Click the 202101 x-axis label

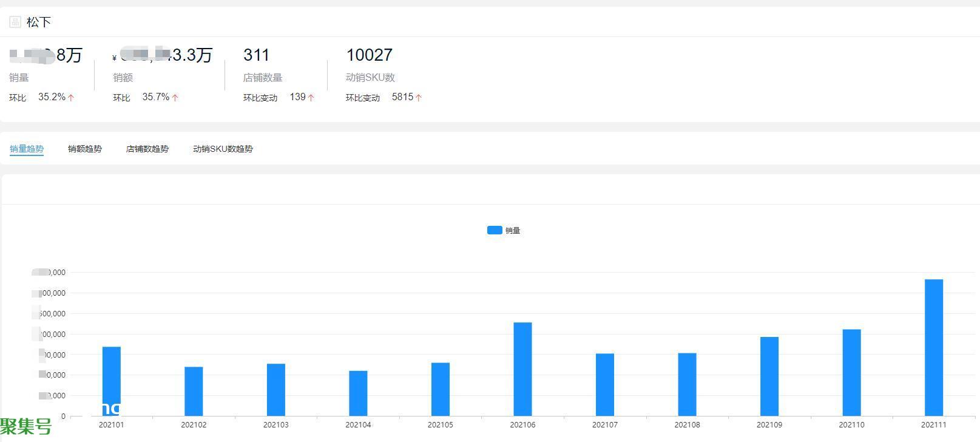(112, 425)
